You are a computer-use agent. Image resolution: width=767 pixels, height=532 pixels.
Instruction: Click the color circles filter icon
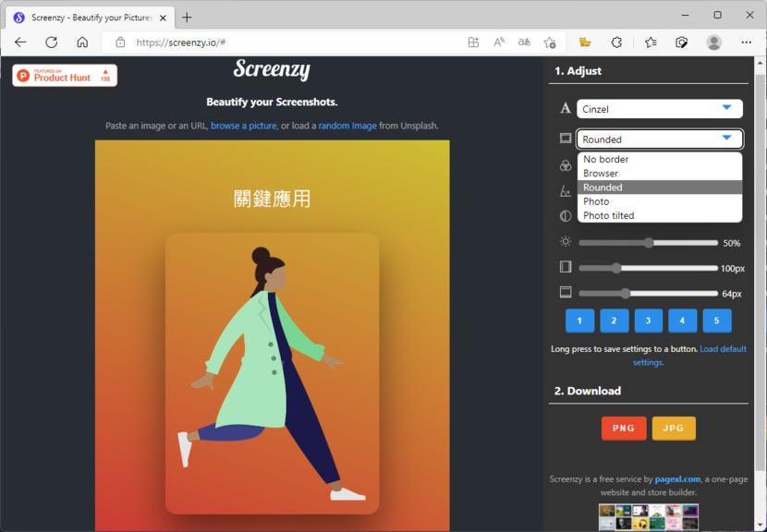[x=566, y=165]
